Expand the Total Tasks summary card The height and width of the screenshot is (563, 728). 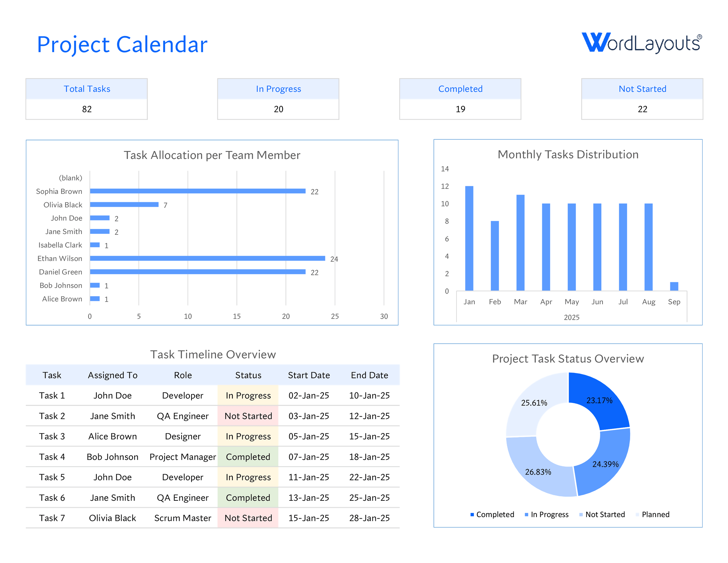pos(86,99)
